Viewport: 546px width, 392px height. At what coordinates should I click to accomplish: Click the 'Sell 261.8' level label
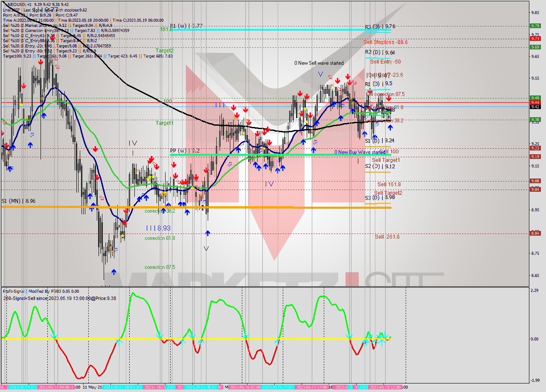click(x=387, y=237)
